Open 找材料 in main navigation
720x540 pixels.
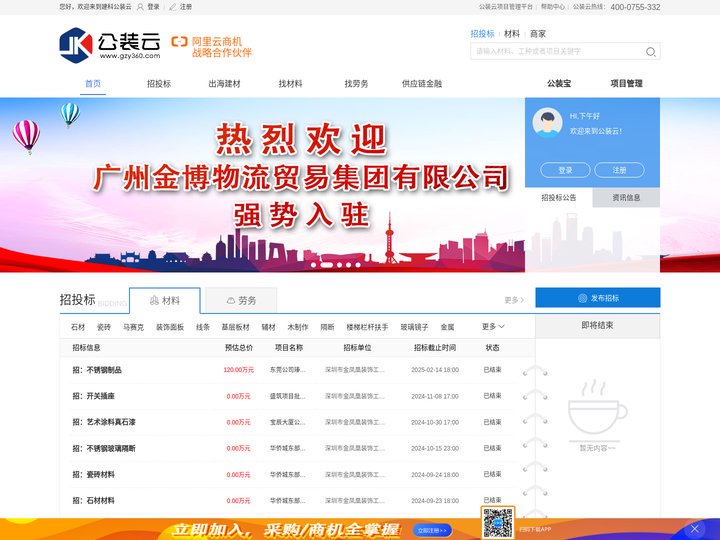[x=290, y=84]
